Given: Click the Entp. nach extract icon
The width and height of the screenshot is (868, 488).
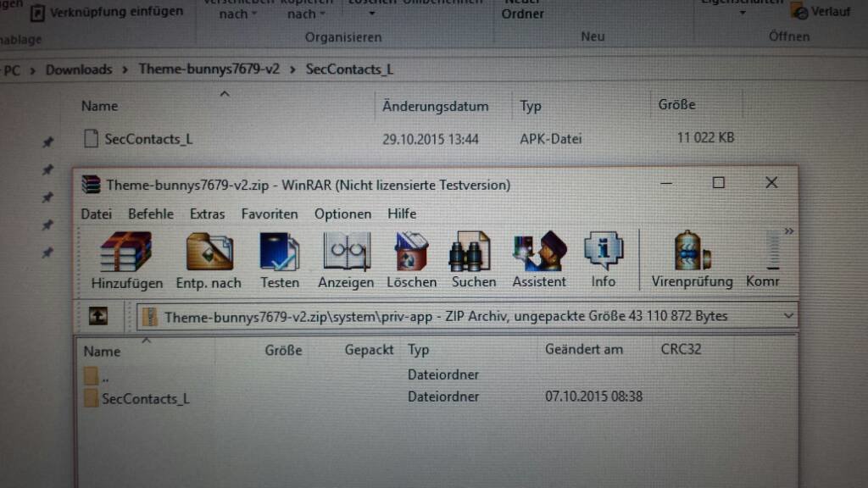Looking at the screenshot, I should point(209,260).
